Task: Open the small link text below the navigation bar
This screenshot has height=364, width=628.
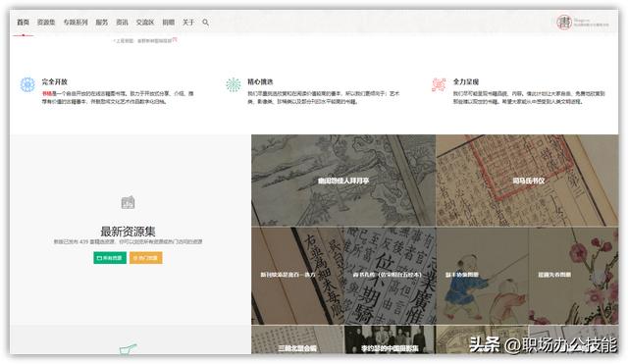Action: pyautogui.click(x=144, y=40)
